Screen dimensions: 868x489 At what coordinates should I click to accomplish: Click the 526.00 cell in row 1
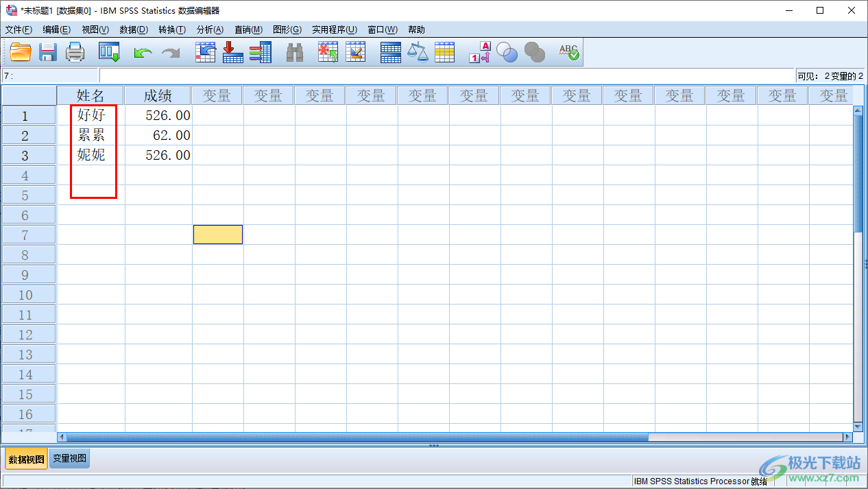pyautogui.click(x=158, y=115)
